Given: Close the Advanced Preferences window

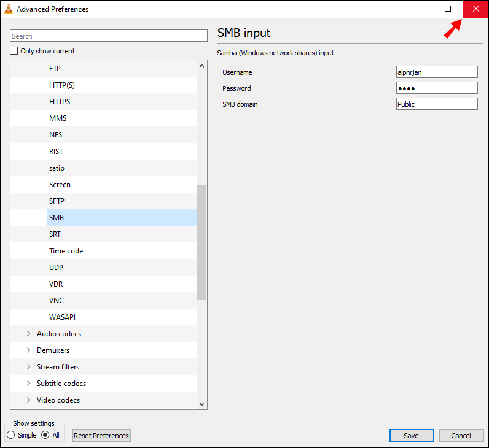Looking at the screenshot, I should coord(475,9).
